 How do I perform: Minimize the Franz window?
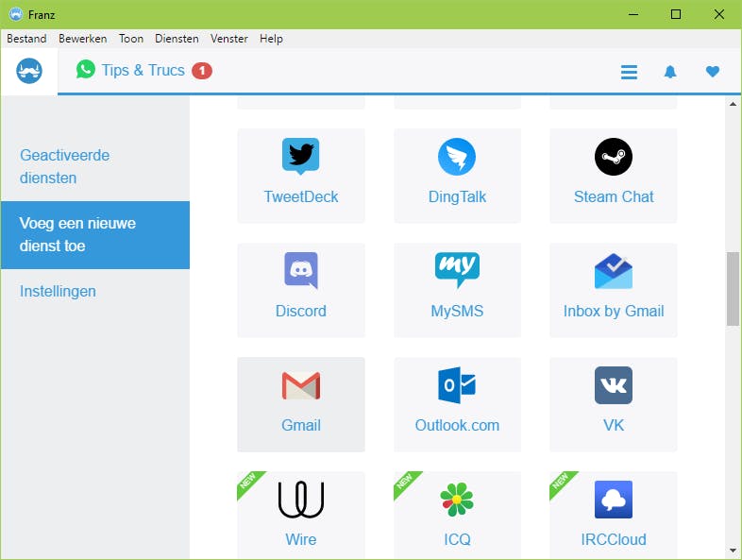coord(633,14)
